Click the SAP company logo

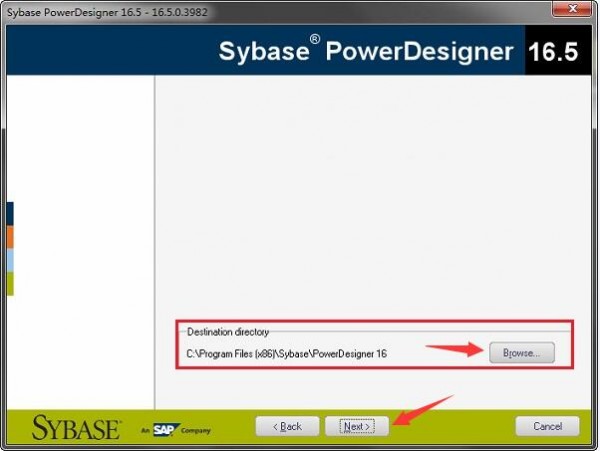166,430
